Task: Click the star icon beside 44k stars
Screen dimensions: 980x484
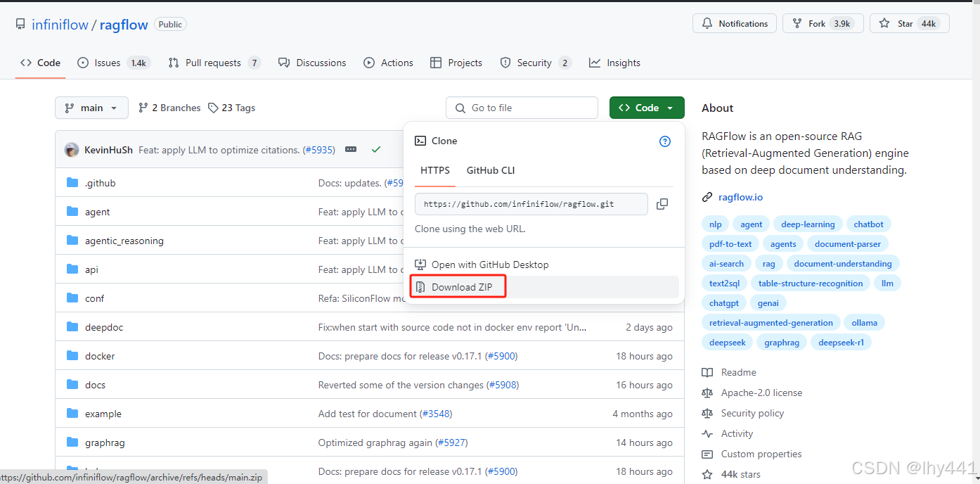Action: (707, 475)
